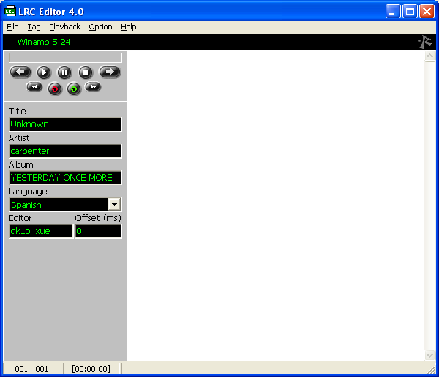The image size is (441, 382).
Task: Click the playback progress bar above the controls
Action: click(65, 58)
